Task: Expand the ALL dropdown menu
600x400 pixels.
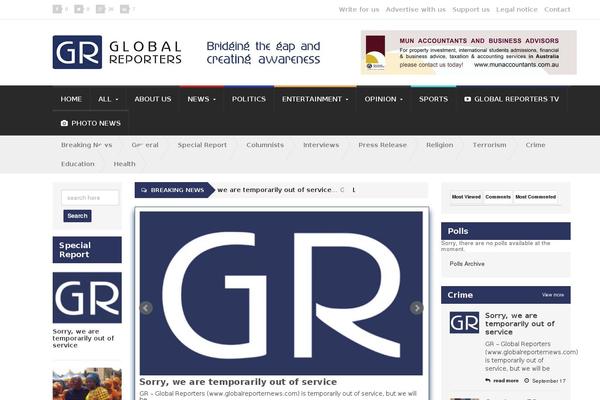Action: (x=108, y=99)
